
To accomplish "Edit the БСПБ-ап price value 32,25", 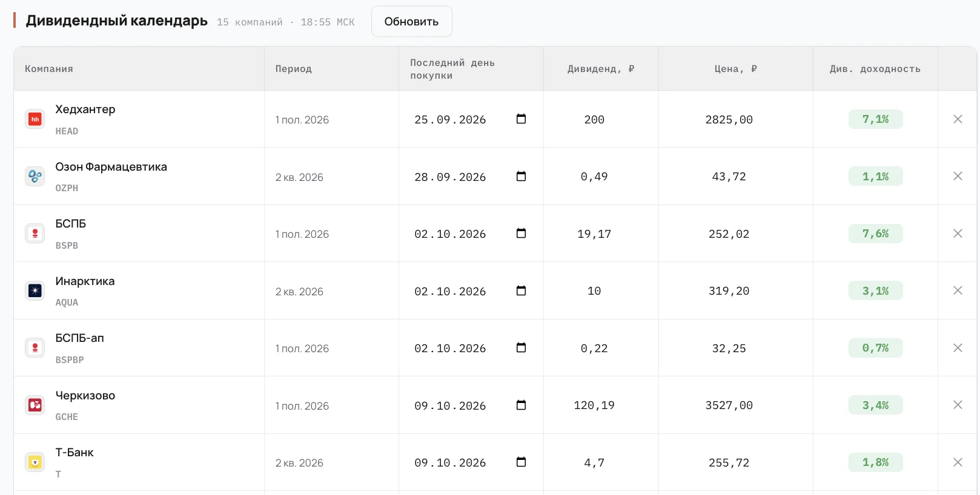I will coord(729,348).
